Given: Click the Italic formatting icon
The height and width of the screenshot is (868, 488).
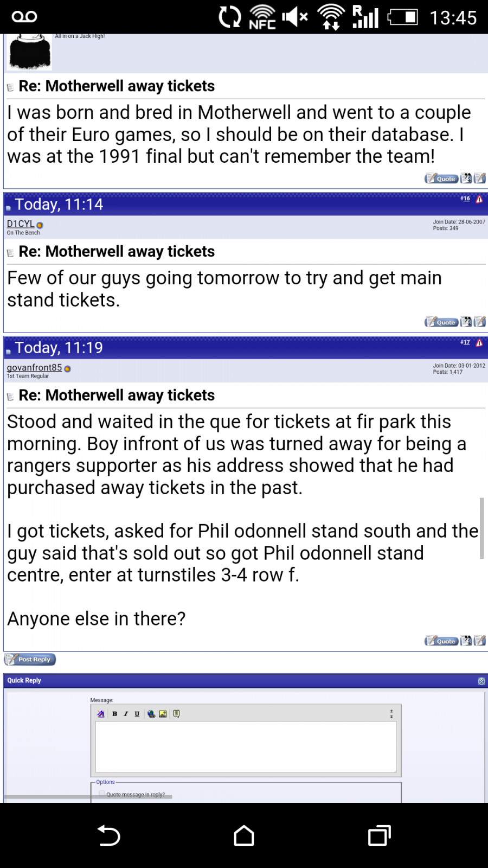Looking at the screenshot, I should pos(126,714).
